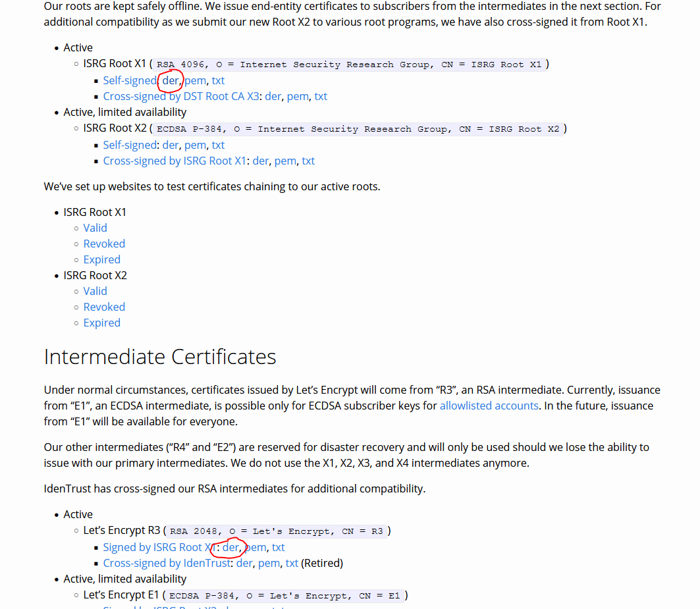Open txt for Cross-signed by DST Root CA X3
700x609 pixels.
321,96
